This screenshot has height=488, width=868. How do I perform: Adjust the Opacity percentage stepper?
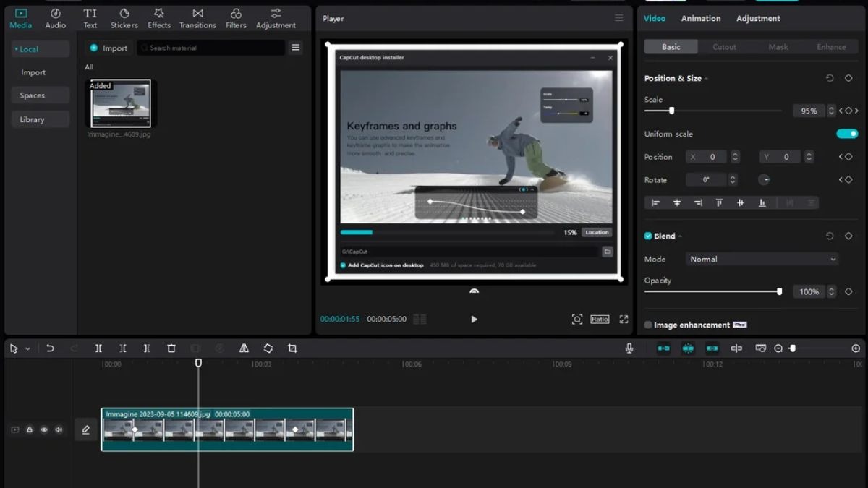[x=831, y=292]
